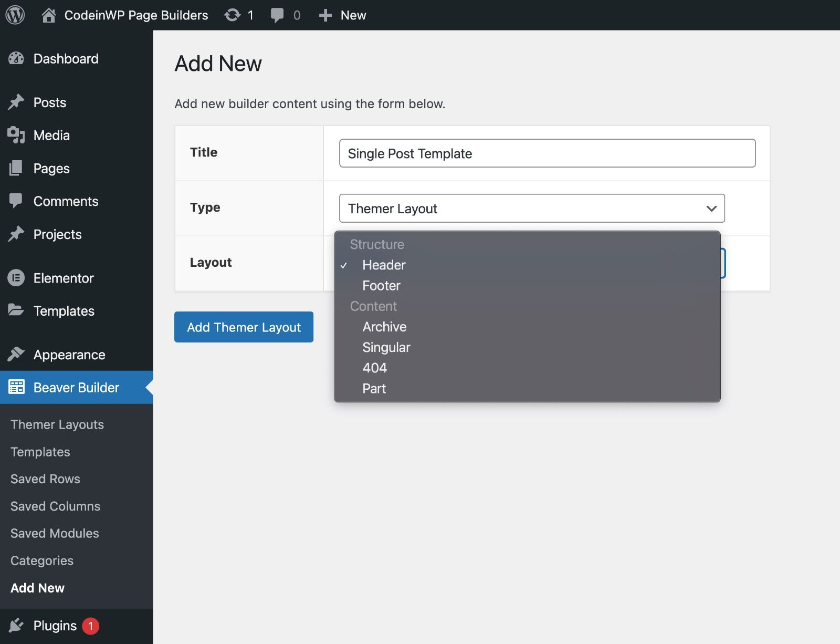Screen dimensions: 840x644
Task: Open Themer Layouts in the submenu
Action: point(57,424)
